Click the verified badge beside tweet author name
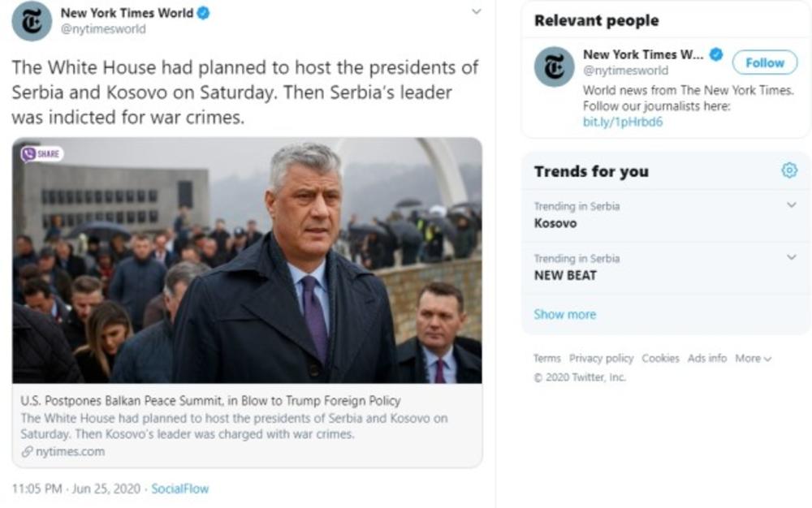 [203, 13]
